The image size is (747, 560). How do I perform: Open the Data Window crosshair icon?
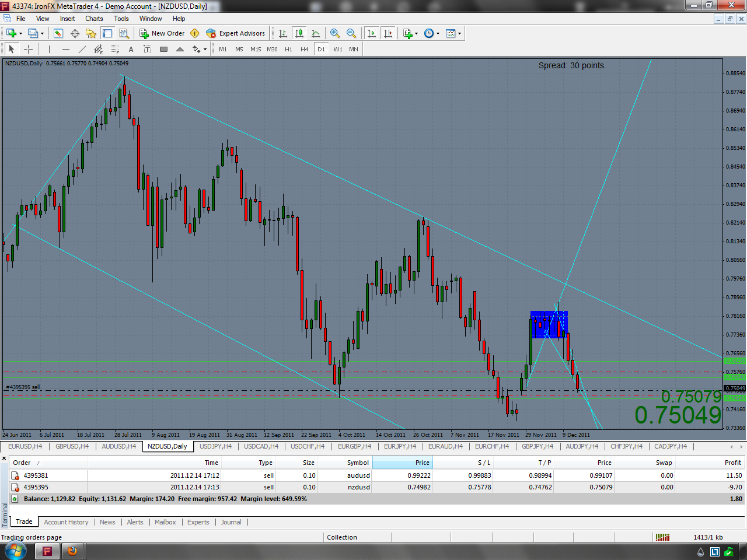pyautogui.click(x=75, y=33)
